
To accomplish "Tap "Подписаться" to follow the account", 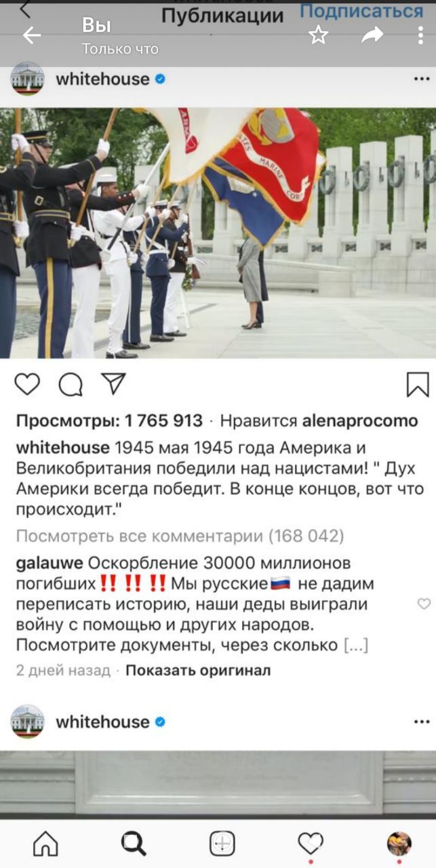I will [361, 11].
